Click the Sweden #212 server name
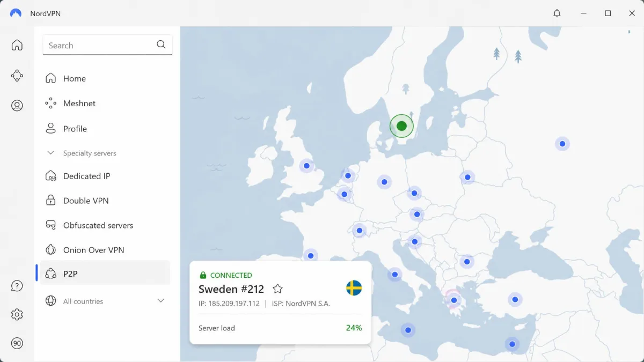This screenshot has height=362, width=644. (x=231, y=289)
